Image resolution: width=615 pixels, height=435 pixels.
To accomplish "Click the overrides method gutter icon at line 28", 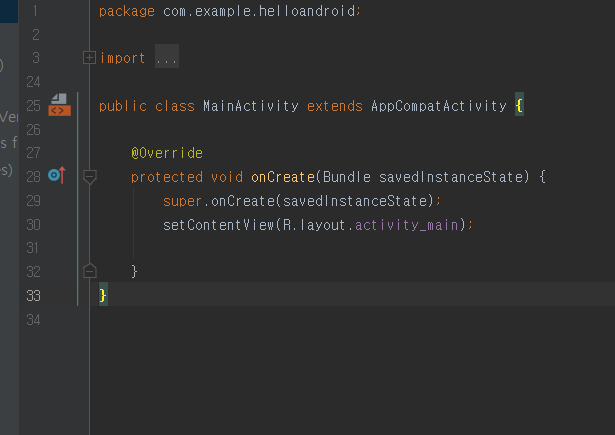I will click(x=57, y=175).
